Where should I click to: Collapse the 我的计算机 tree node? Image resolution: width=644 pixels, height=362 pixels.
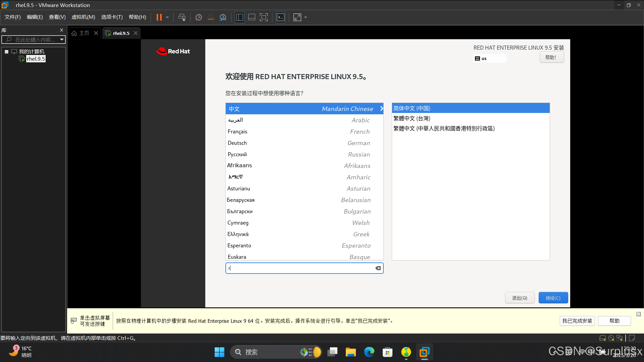click(6, 52)
